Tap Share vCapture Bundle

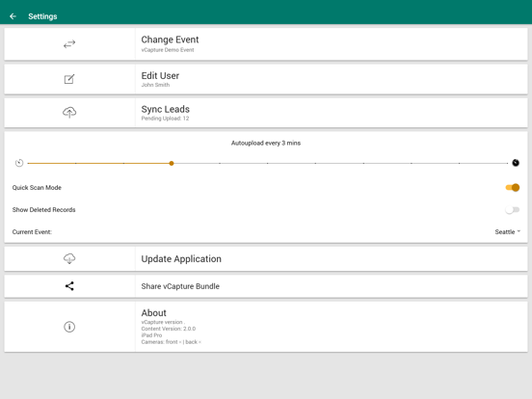pyautogui.click(x=266, y=286)
